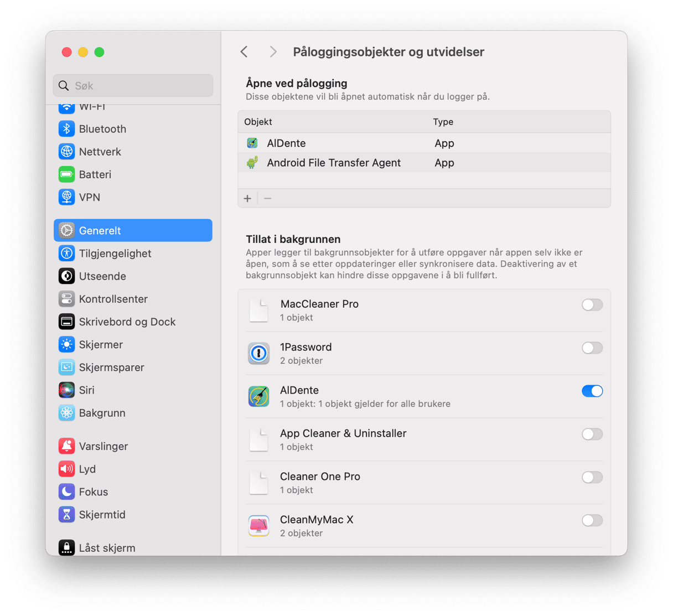The image size is (673, 616).
Task: Enable MacCleaner Pro background toggle
Action: (592, 305)
